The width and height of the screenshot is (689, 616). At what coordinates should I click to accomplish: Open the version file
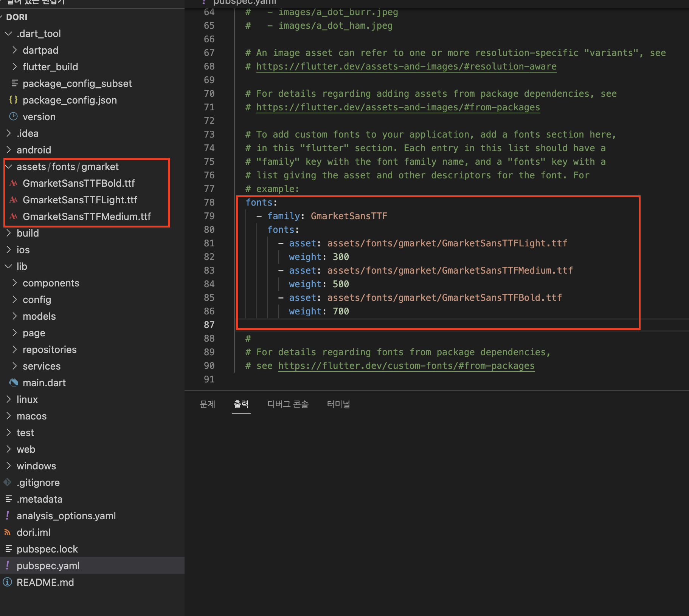click(x=39, y=117)
